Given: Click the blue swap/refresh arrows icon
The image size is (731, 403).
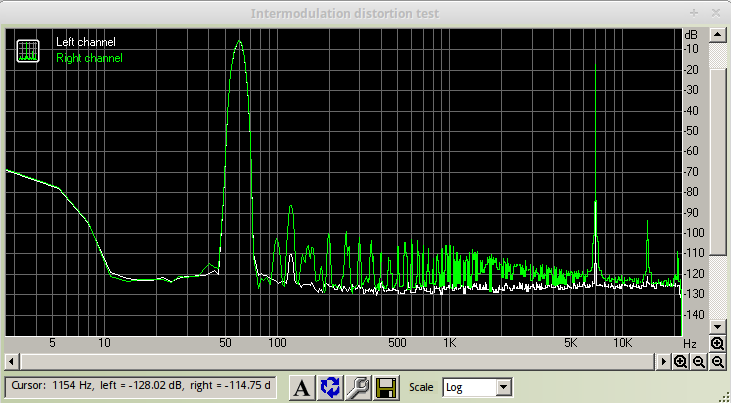Looking at the screenshot, I should (x=331, y=388).
